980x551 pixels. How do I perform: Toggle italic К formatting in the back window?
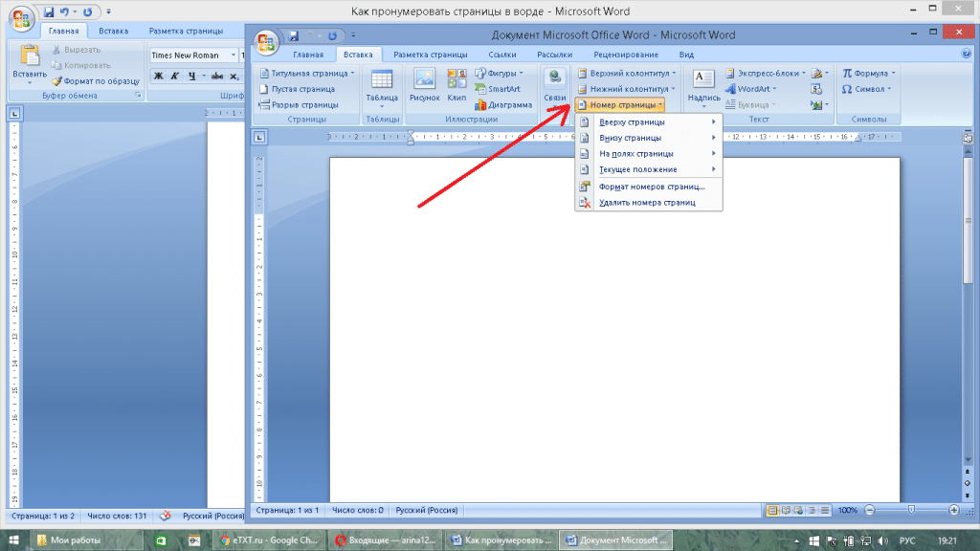[x=175, y=77]
